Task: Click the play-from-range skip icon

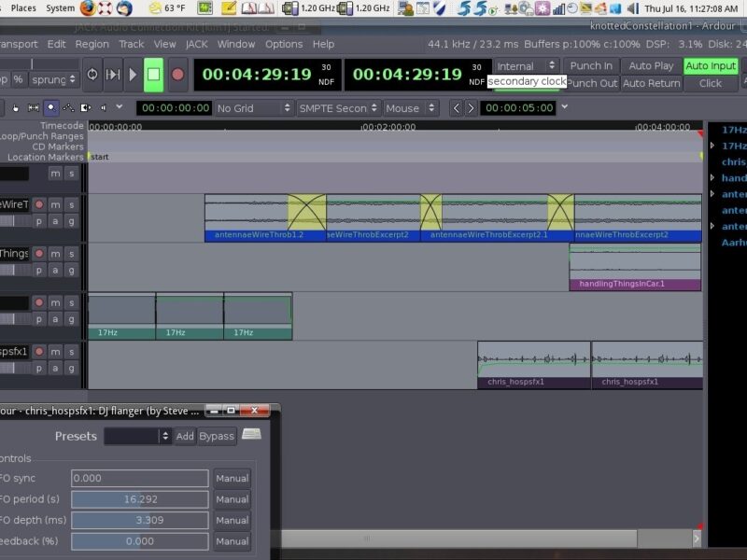Action: click(113, 75)
